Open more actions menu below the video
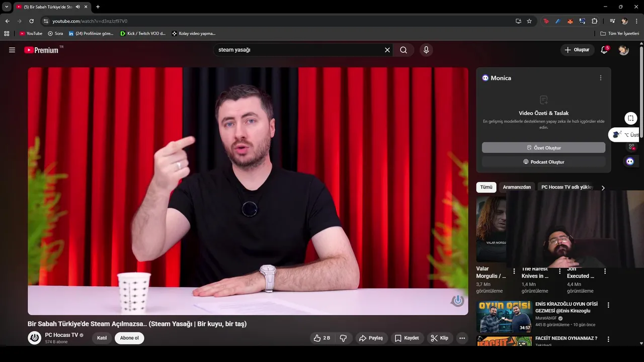Image resolution: width=644 pixels, height=362 pixels. click(462, 338)
